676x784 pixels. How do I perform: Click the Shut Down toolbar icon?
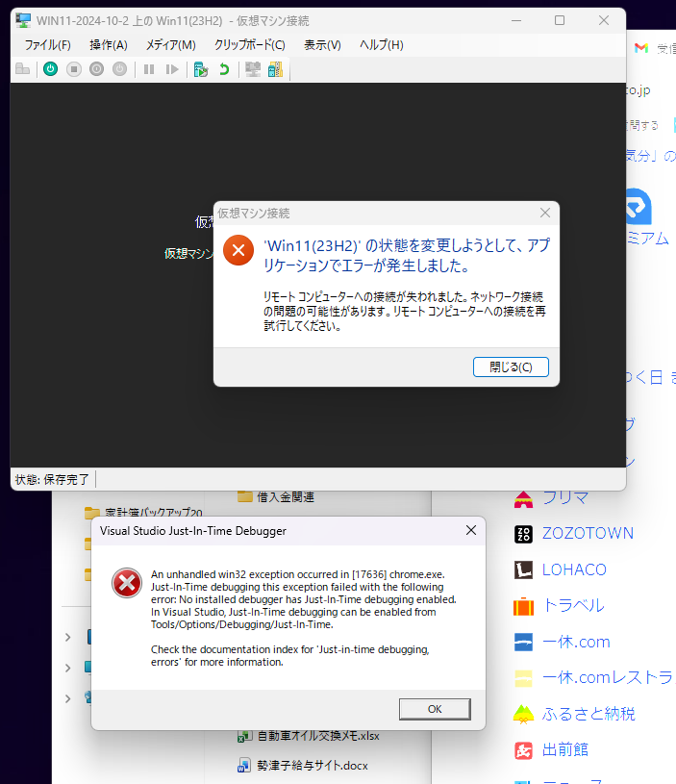97,69
